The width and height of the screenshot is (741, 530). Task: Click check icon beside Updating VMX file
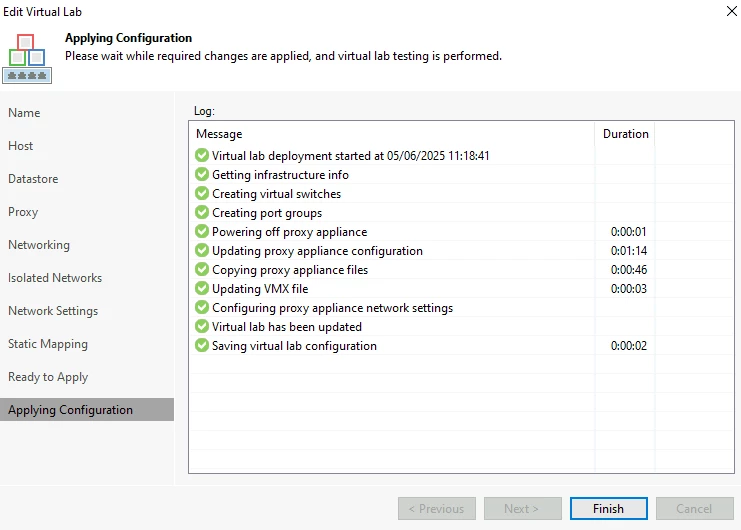(202, 288)
